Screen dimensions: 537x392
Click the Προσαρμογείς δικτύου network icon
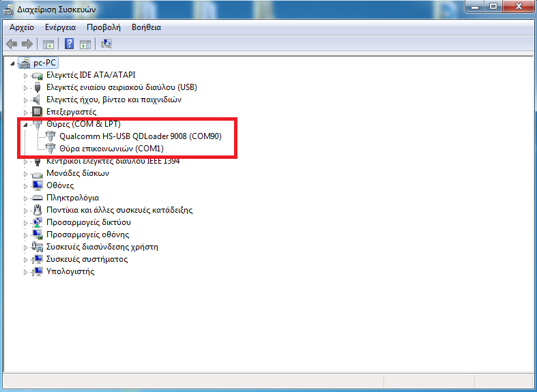tap(38, 223)
